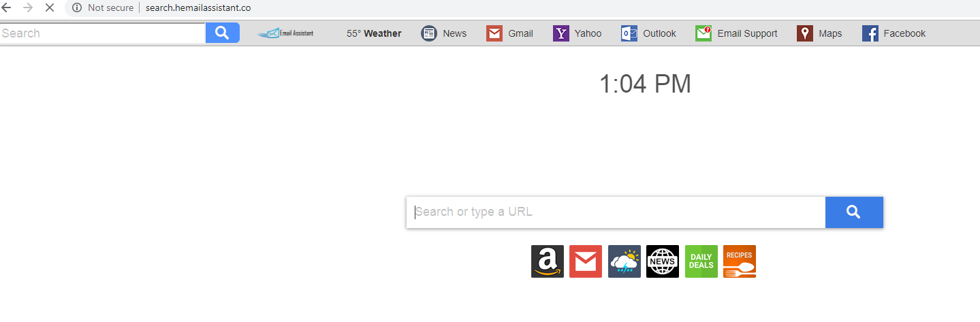This screenshot has width=980, height=322.
Task: Focus the toolbar Search field
Action: (103, 33)
